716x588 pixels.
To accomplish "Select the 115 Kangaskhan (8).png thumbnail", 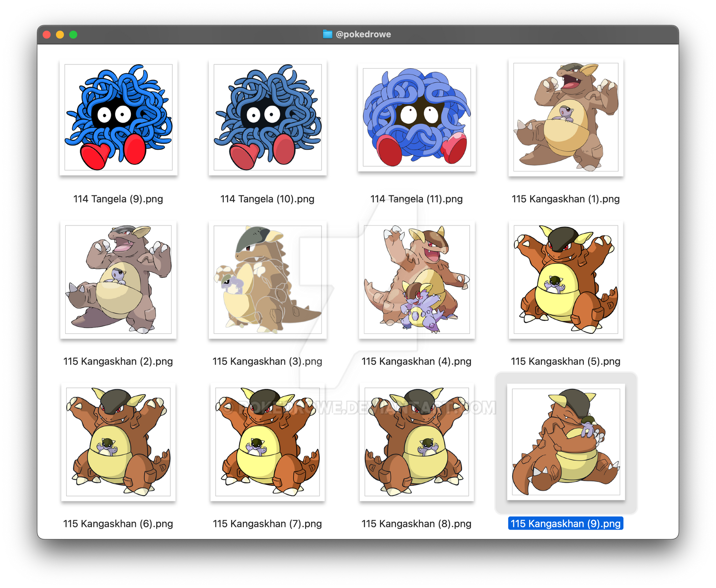I will coord(417,442).
